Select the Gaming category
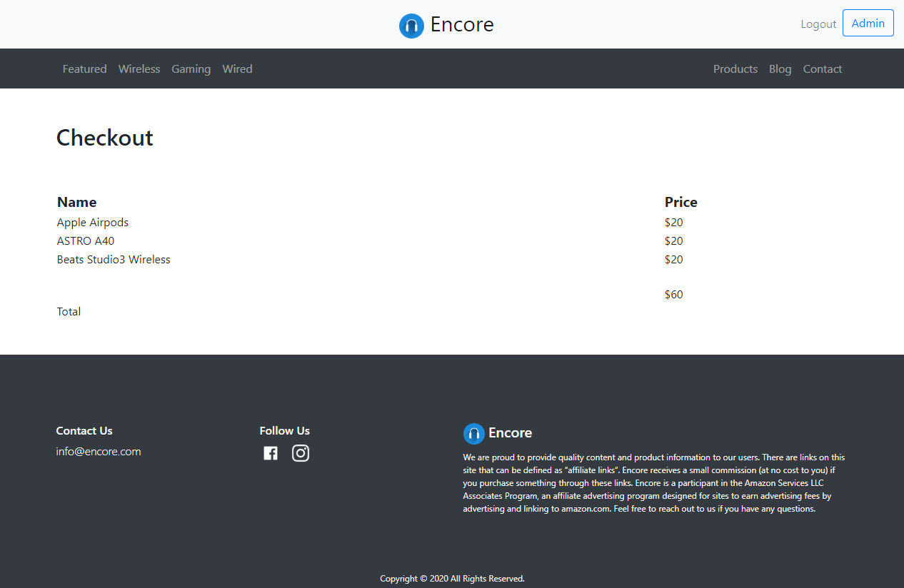 [x=191, y=69]
